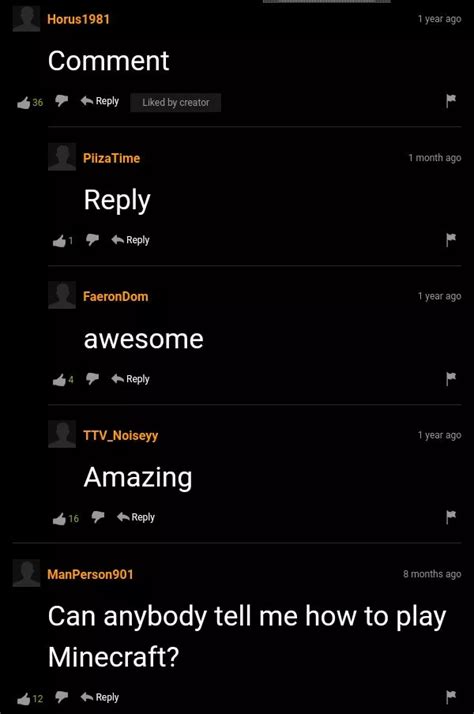Thumbs down PiizaTime's reply
The width and height of the screenshot is (474, 714).
[92, 240]
